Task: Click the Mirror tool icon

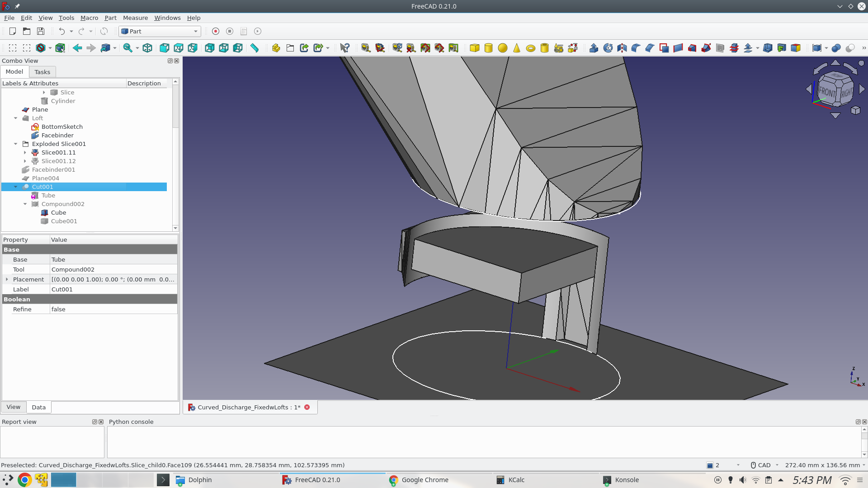Action: coord(622,48)
